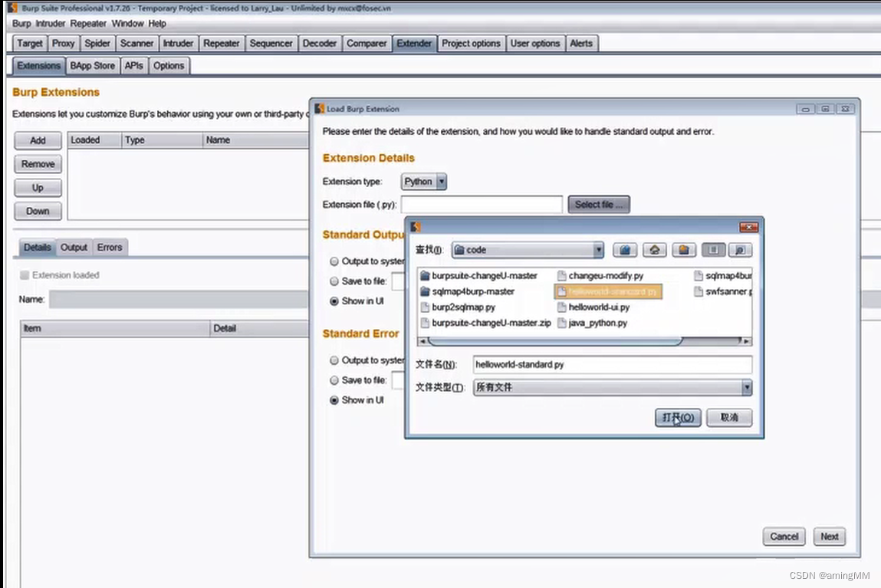881x588 pixels.
Task: Click the file list horizontal scrollbar thumb
Action: click(x=555, y=341)
